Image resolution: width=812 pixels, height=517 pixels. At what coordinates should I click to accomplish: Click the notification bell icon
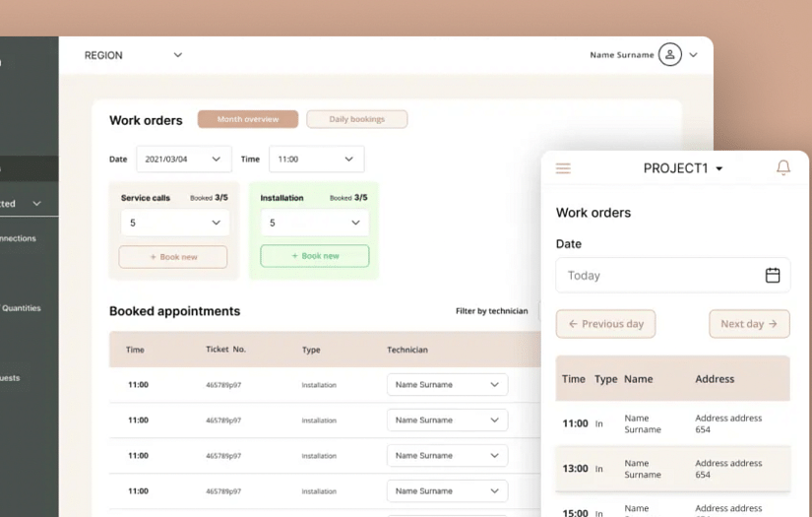tap(783, 168)
